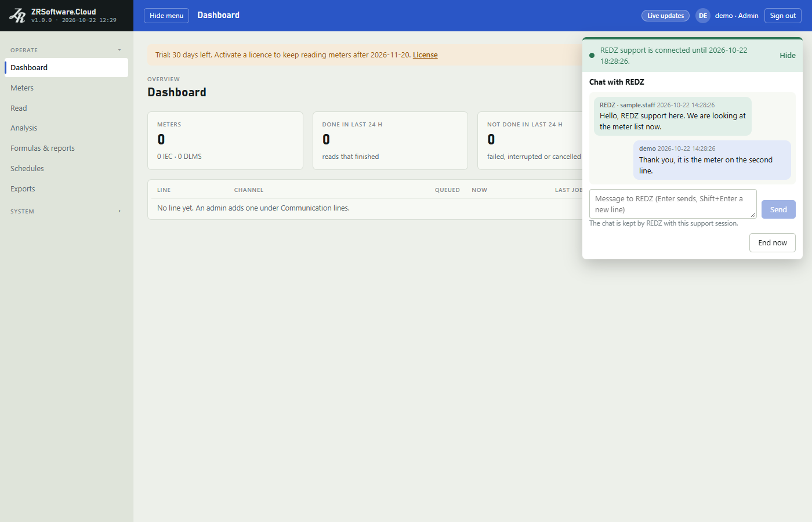
Task: Click the OVERVIEW breadcrumb label
Action: [164, 79]
